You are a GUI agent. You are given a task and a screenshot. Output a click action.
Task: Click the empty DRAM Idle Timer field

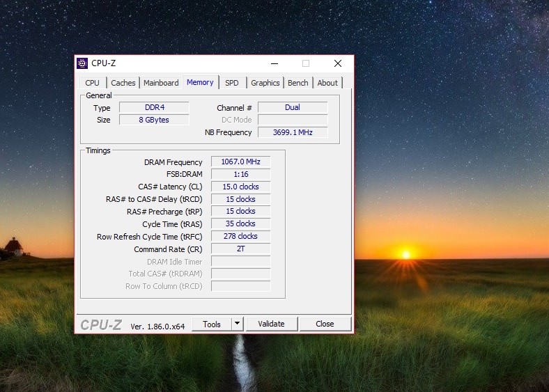click(x=241, y=261)
